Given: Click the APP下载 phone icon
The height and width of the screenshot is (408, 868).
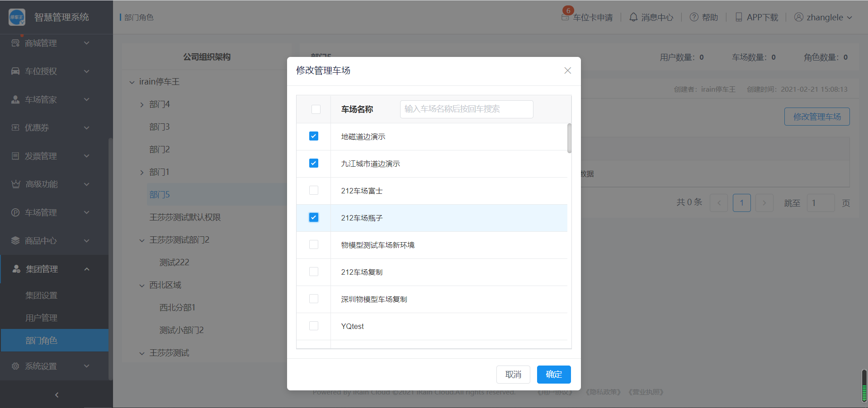Looking at the screenshot, I should (739, 17).
